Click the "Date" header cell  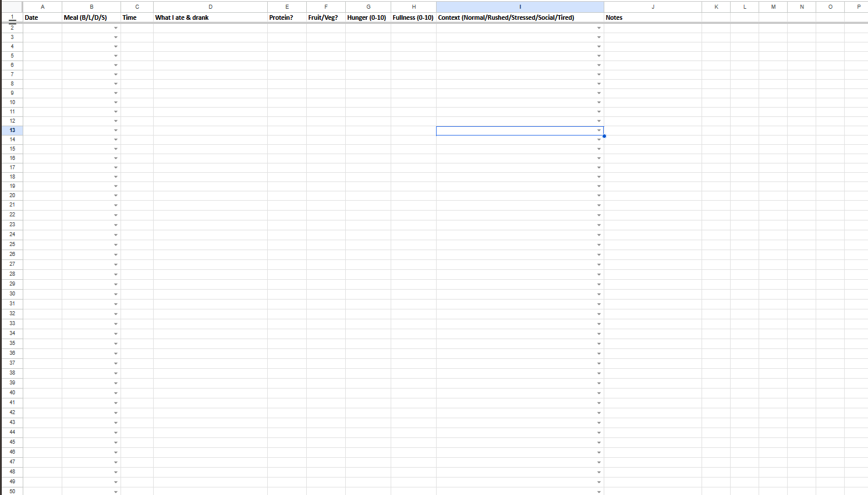42,17
